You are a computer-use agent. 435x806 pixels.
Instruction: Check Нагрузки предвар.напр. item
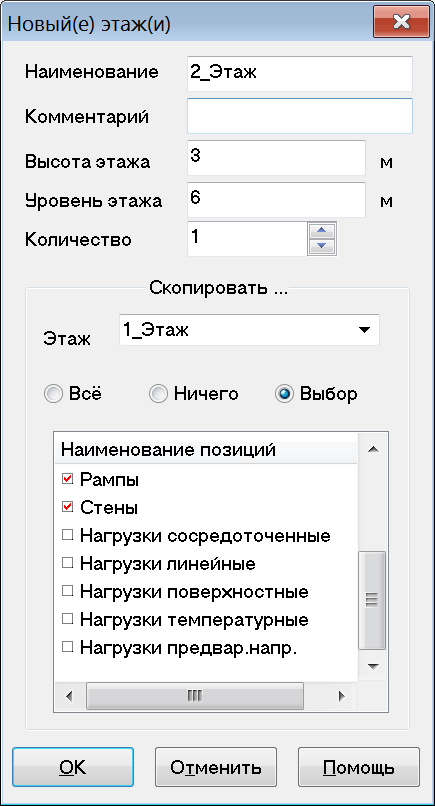tap(67, 647)
